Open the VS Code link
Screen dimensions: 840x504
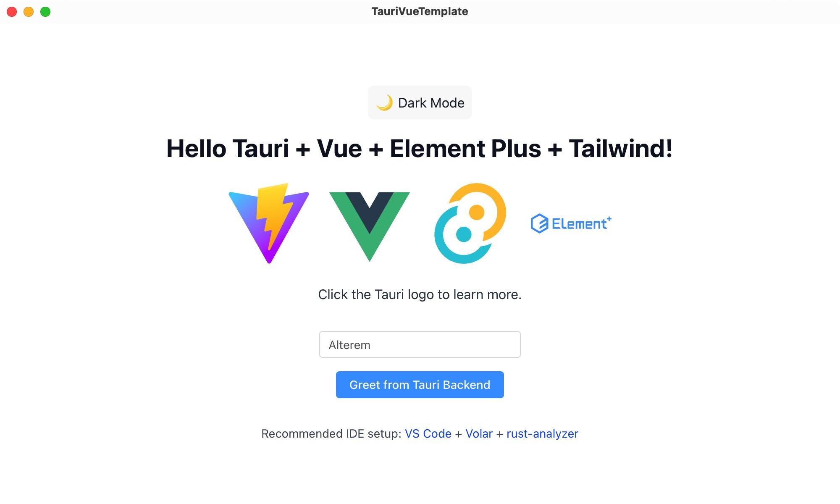pos(428,433)
